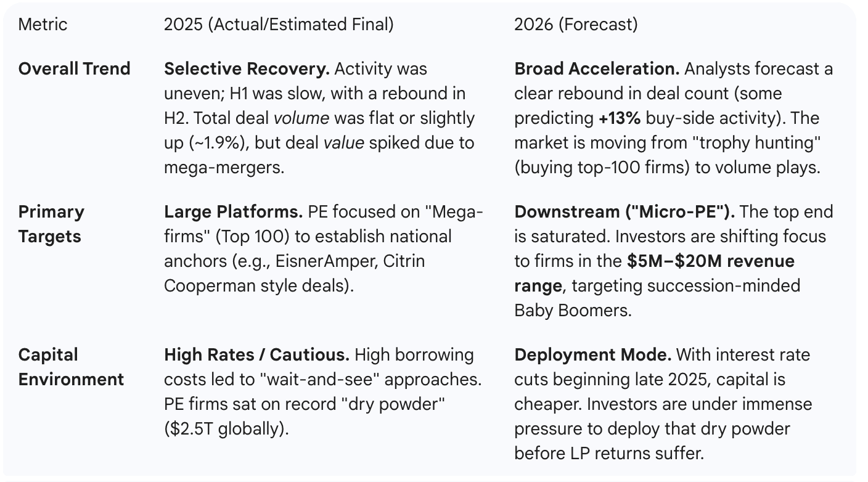Click the "before LP returns suffer." line
The image size is (868, 482).
(608, 453)
